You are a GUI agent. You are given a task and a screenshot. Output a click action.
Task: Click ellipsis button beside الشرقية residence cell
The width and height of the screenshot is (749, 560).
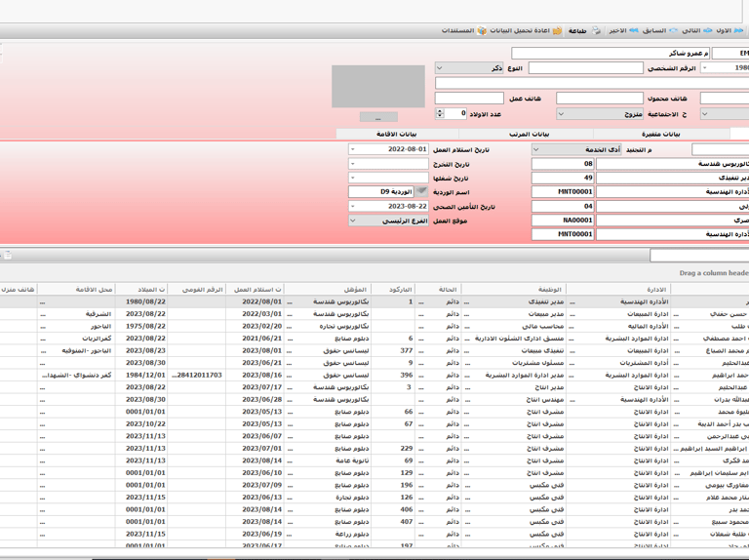pos(43,314)
